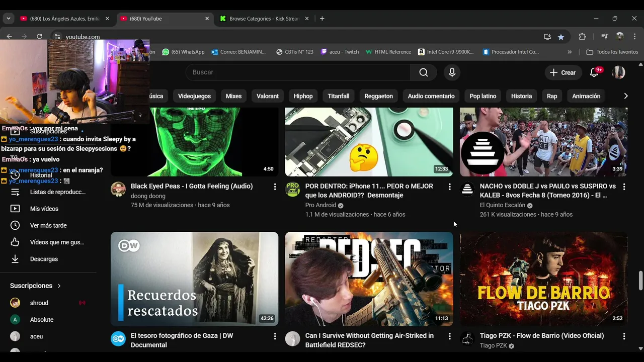Viewport: 644px width, 362px height.
Task: Show more filter chips with right arrow
Action: [625, 96]
